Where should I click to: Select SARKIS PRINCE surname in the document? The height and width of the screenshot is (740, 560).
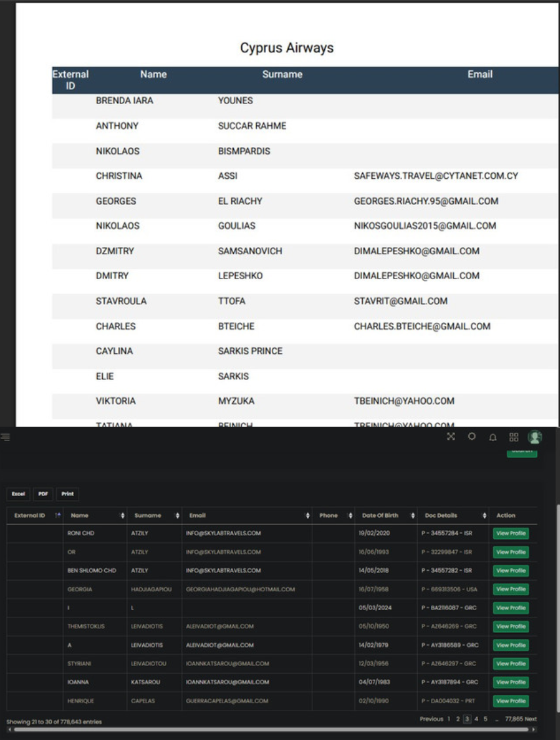click(250, 351)
